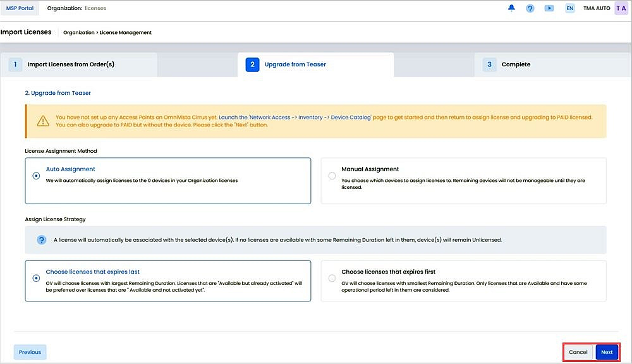The height and width of the screenshot is (364, 632).
Task: Select the Manual Assignment radio button
Action: pos(332,176)
